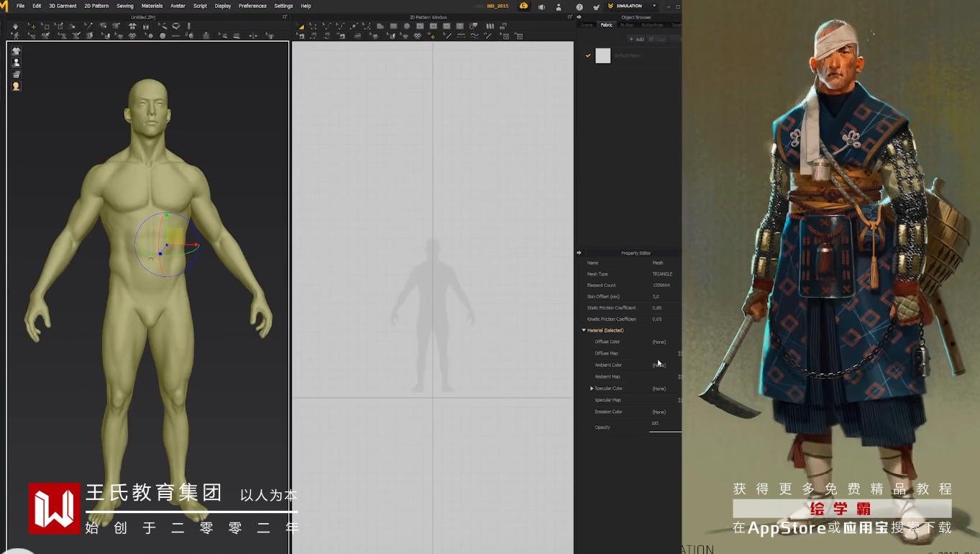Switch to the Button tab in Object Browser

[627, 25]
